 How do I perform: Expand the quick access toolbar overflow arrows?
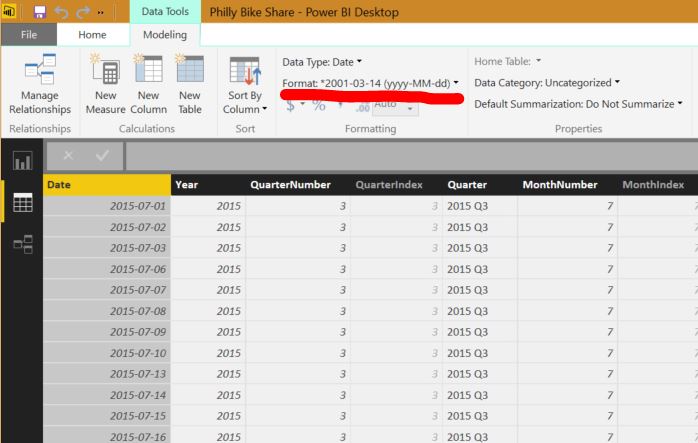point(101,12)
